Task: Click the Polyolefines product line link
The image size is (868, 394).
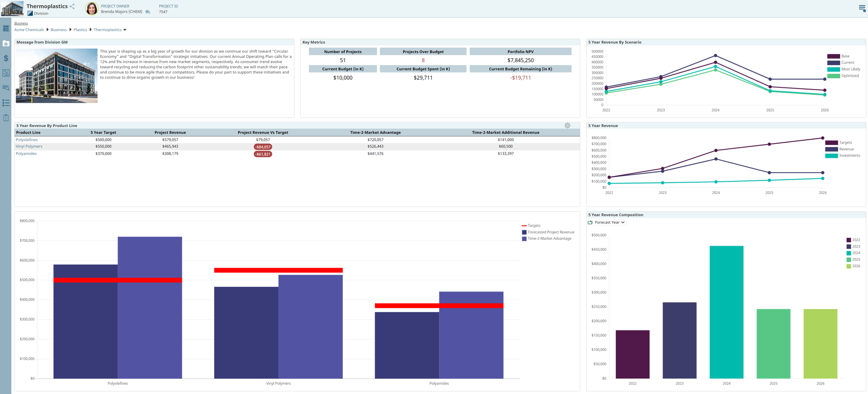Action: tap(26, 140)
